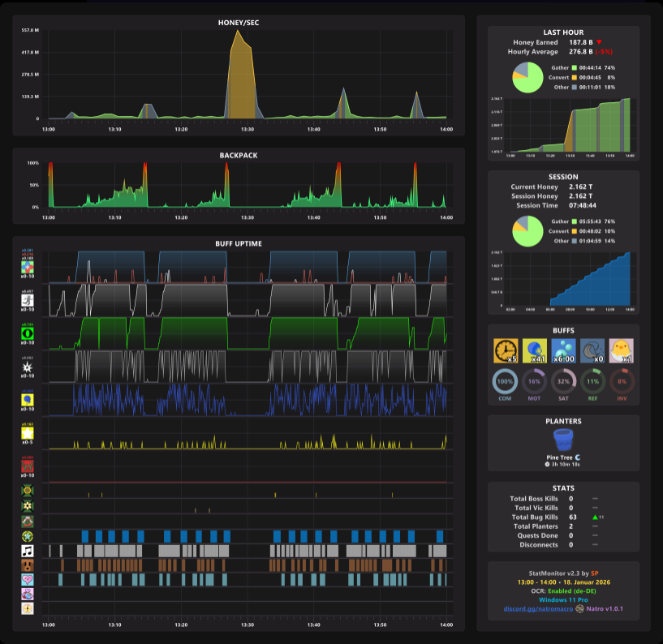663x644 pixels.
Task: Open the discord.gg/natromacro link
Action: tap(538, 609)
